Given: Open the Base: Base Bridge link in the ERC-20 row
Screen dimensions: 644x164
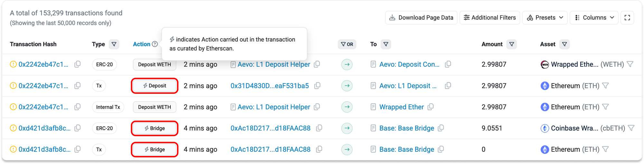Looking at the screenshot, I should point(406,128).
